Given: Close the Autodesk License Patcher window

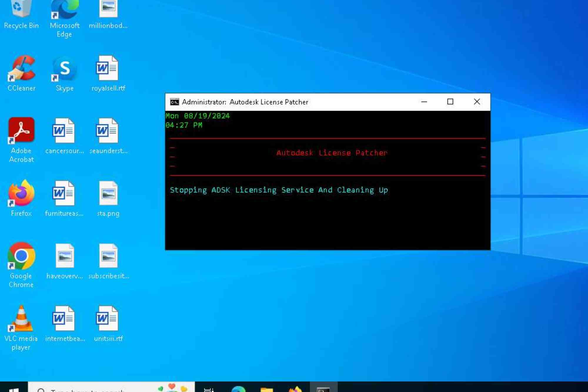Looking at the screenshot, I should [477, 102].
